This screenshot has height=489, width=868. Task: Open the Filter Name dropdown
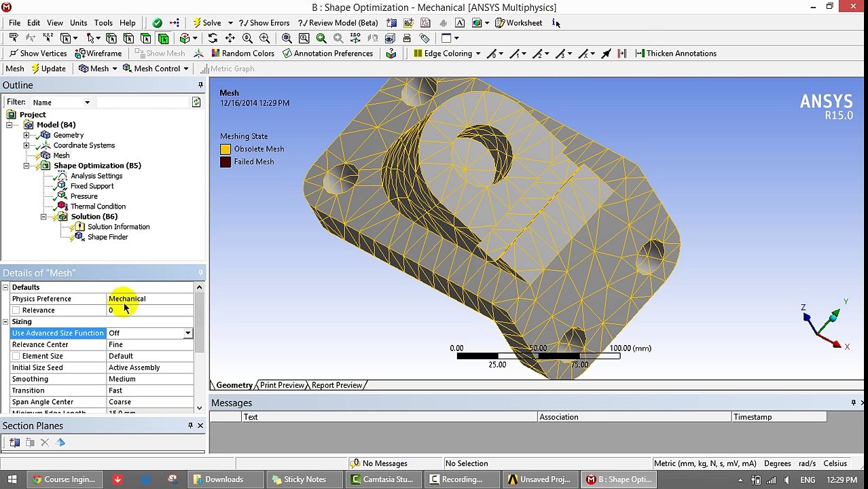click(x=87, y=103)
